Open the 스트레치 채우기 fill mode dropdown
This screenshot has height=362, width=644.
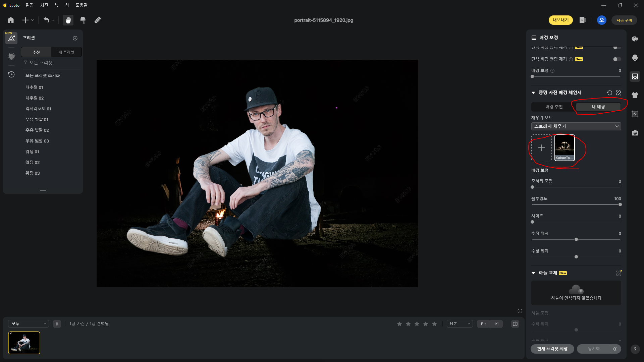[x=576, y=126]
